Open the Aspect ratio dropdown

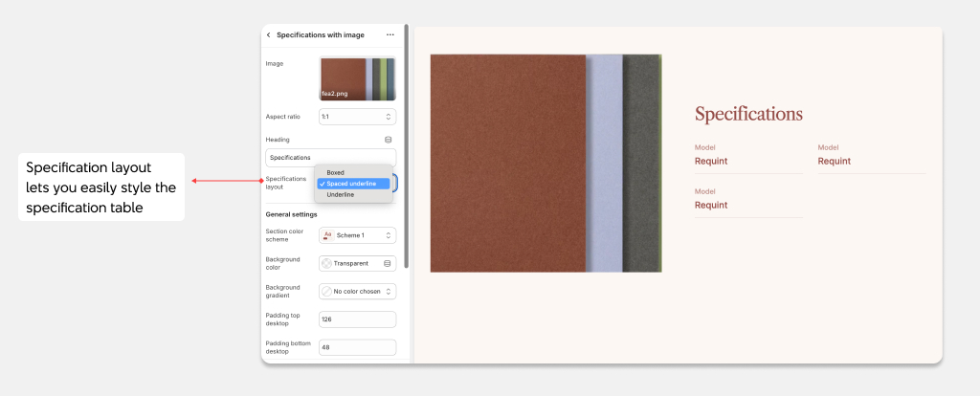(357, 117)
